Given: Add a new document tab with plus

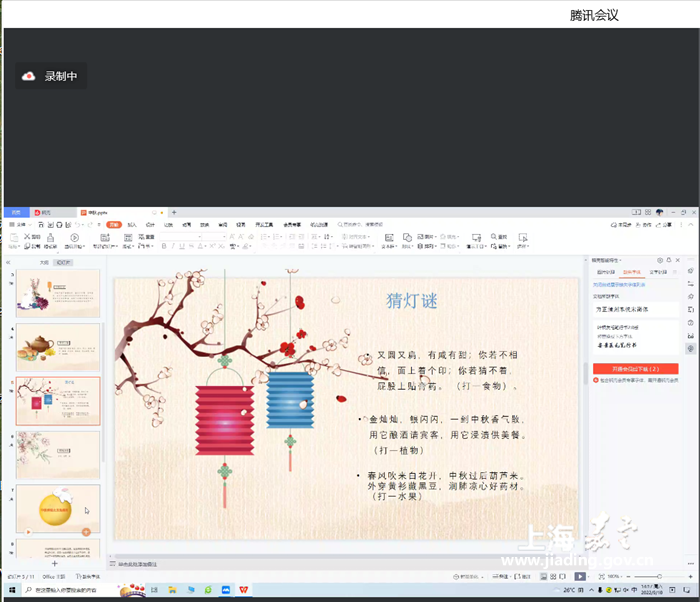Looking at the screenshot, I should 174,213.
